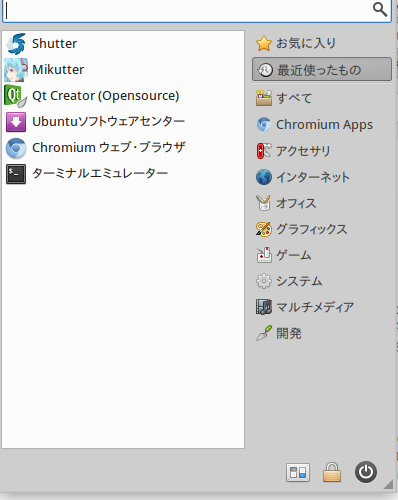Launch the Mikutter text entry

click(x=58, y=70)
